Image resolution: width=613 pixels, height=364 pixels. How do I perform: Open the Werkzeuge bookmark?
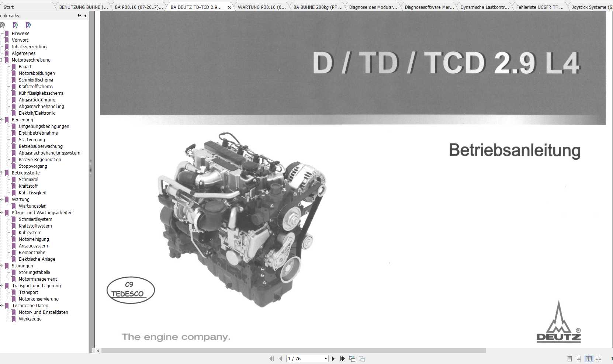[x=30, y=319]
